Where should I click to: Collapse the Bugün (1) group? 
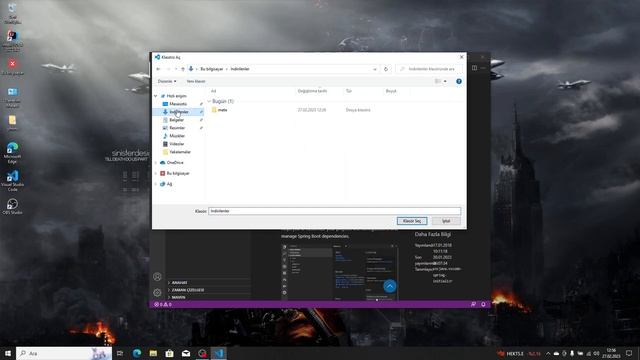(209, 101)
